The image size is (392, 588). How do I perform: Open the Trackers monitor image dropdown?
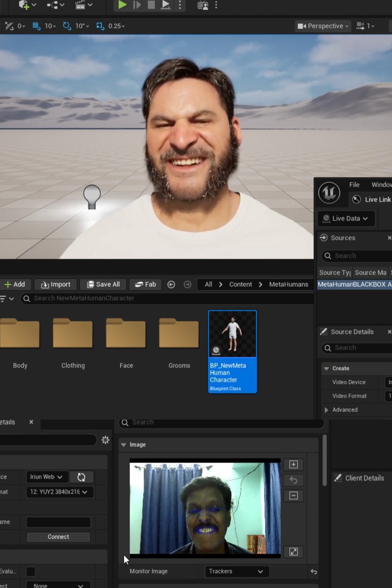(237, 571)
